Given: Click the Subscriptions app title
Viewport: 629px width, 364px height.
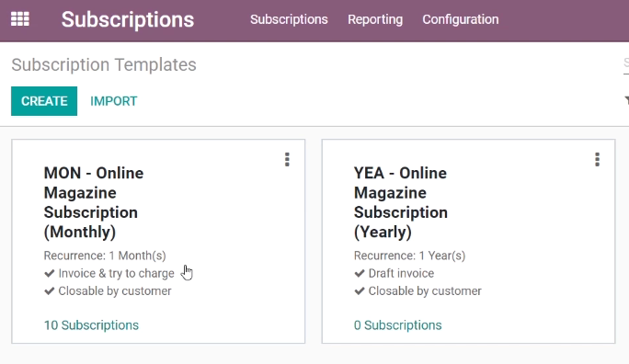Looking at the screenshot, I should 128,19.
